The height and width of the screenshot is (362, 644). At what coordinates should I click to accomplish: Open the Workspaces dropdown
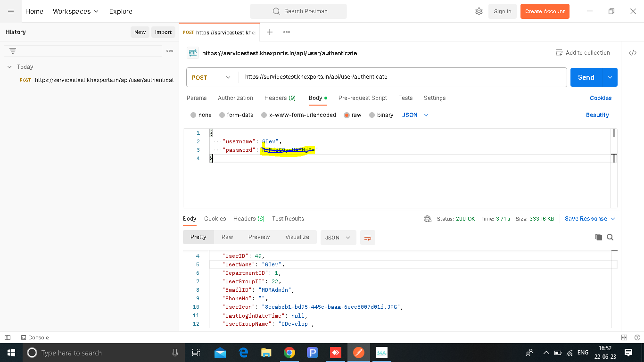click(76, 11)
